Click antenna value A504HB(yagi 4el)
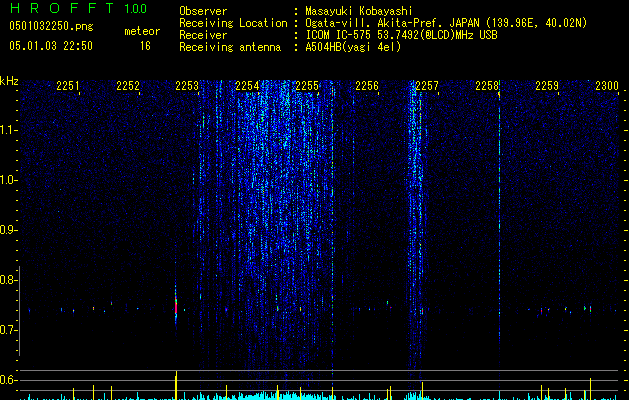 point(353,47)
